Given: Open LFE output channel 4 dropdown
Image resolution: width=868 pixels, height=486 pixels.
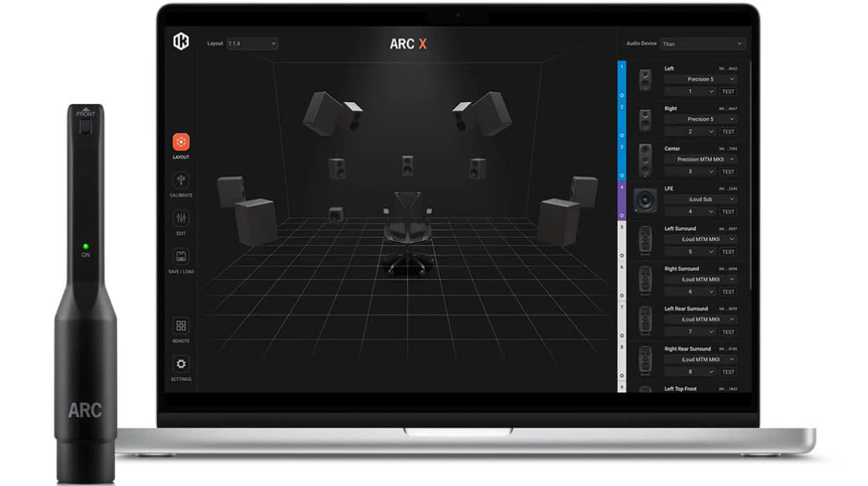Looking at the screenshot, I should pyautogui.click(x=690, y=211).
